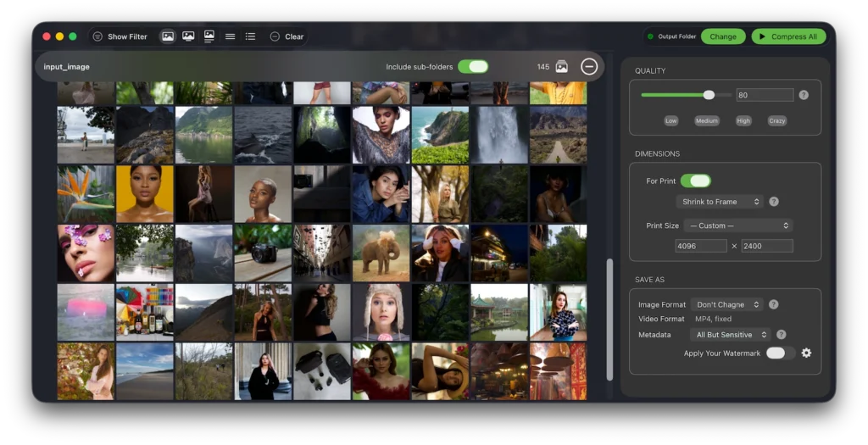868x445 pixels.
Task: Click the Clear minus-circle icon
Action: pos(275,36)
